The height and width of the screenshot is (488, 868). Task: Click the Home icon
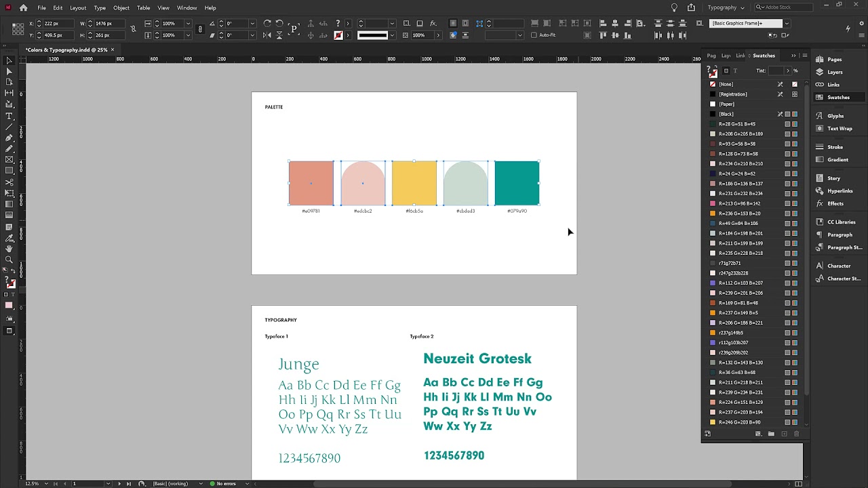click(24, 7)
